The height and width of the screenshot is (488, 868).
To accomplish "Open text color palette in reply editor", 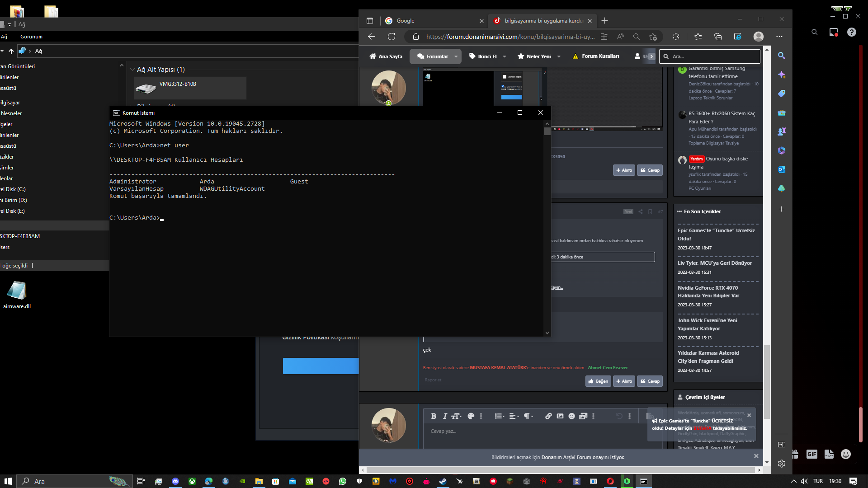I will pos(471,416).
